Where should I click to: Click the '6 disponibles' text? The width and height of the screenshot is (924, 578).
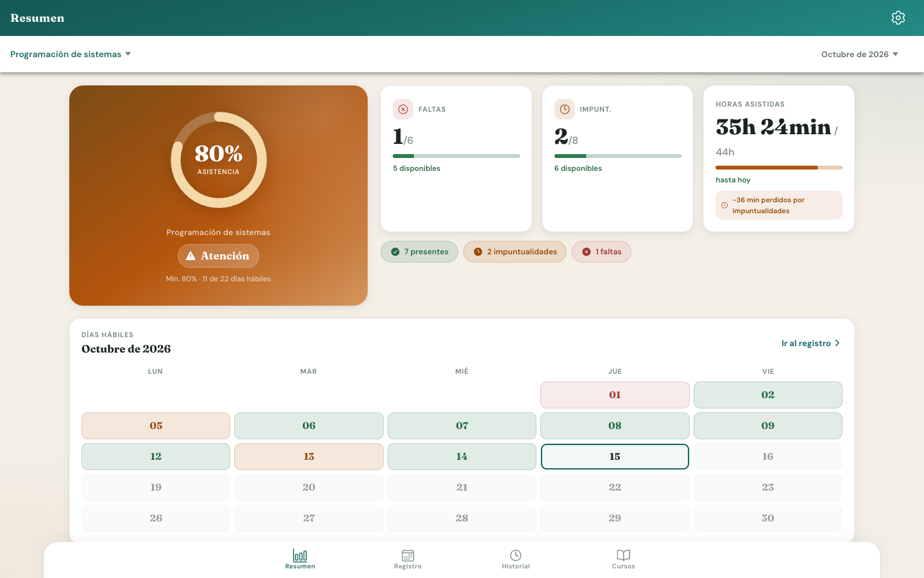click(578, 168)
